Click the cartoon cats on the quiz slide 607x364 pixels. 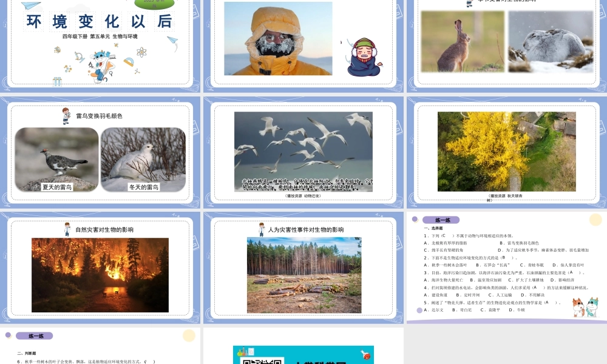[585, 308]
